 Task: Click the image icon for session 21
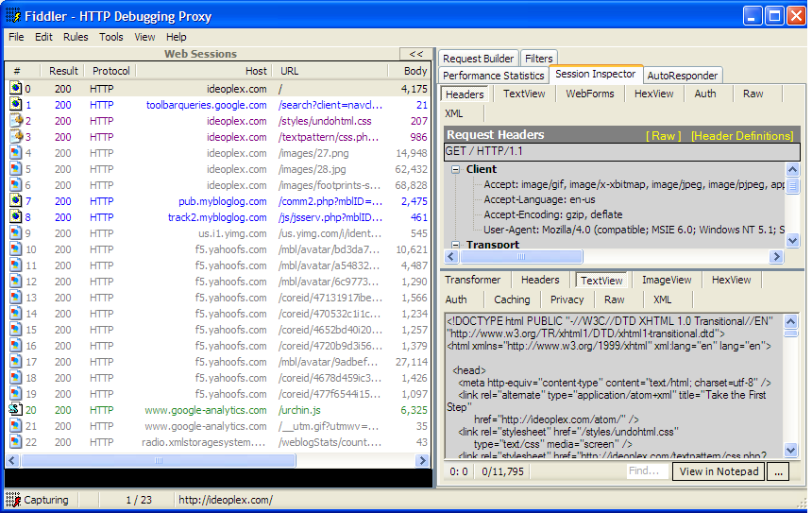point(16,425)
